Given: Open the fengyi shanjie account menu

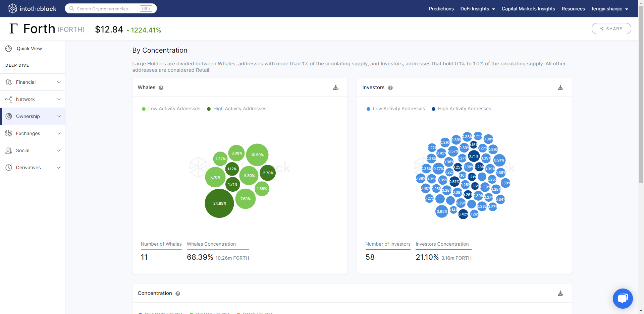Looking at the screenshot, I should (x=610, y=9).
